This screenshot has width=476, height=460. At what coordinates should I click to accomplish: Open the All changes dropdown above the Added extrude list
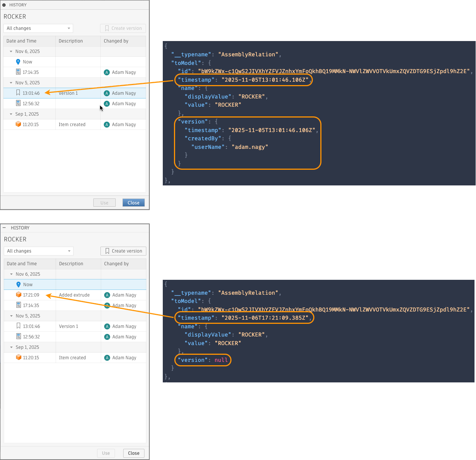38,251
